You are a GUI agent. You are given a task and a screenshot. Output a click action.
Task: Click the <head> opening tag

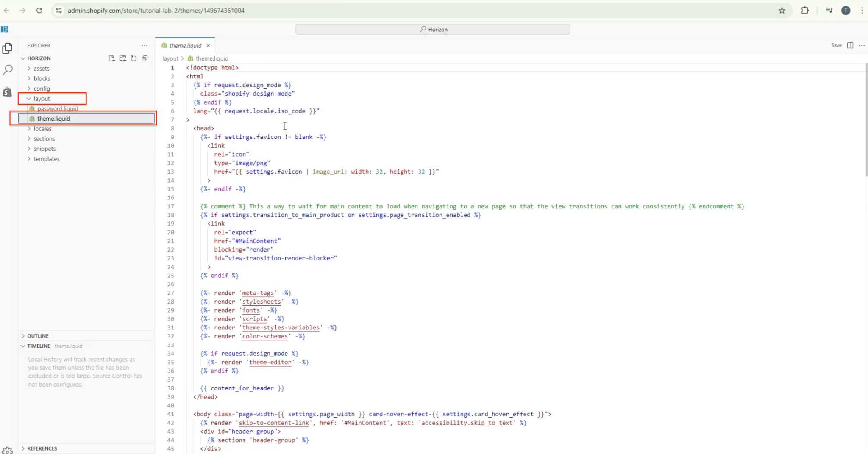[x=203, y=128]
